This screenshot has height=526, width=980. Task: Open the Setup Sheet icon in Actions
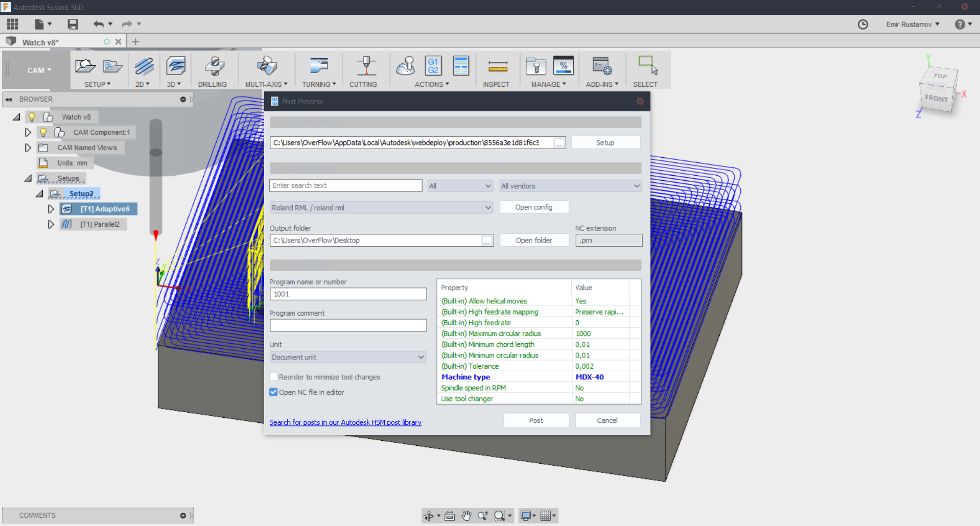pyautogui.click(x=461, y=66)
